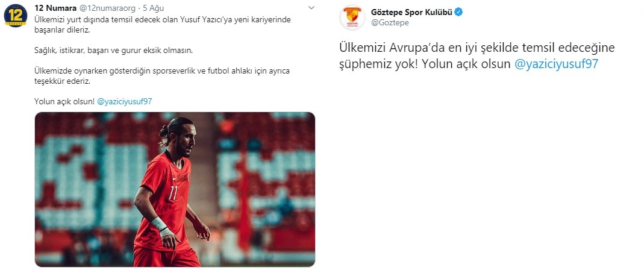
Task: Open the @Goztepe handle
Action: click(390, 23)
